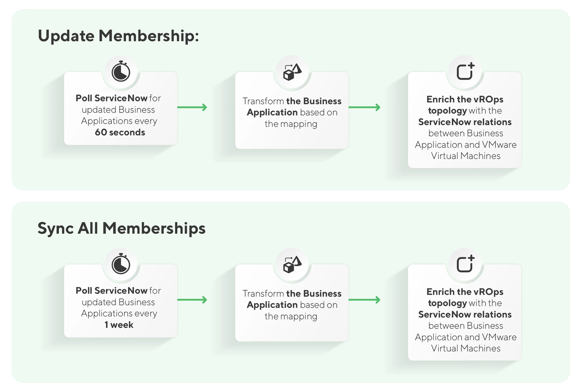Click "Enrich the vROps" text in Update Membership
Screen dimensions: 582x392
(465, 99)
